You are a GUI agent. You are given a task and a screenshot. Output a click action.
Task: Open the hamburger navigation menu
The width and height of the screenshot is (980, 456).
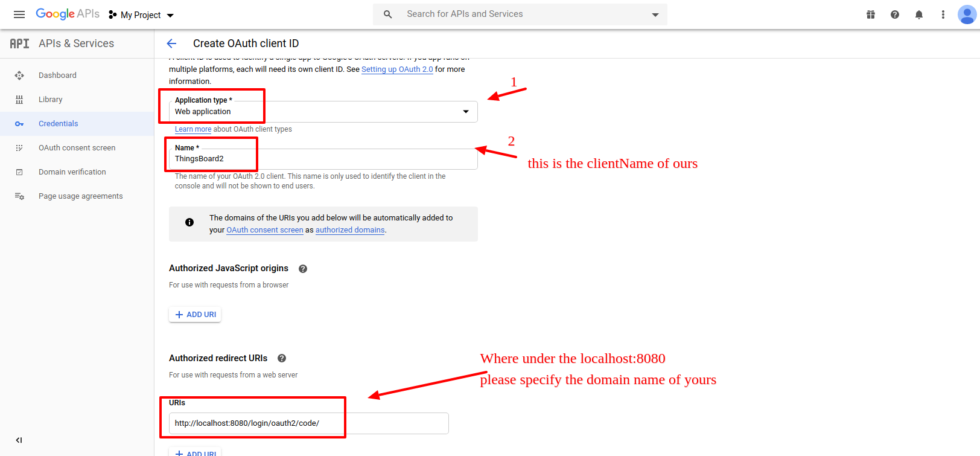click(19, 14)
